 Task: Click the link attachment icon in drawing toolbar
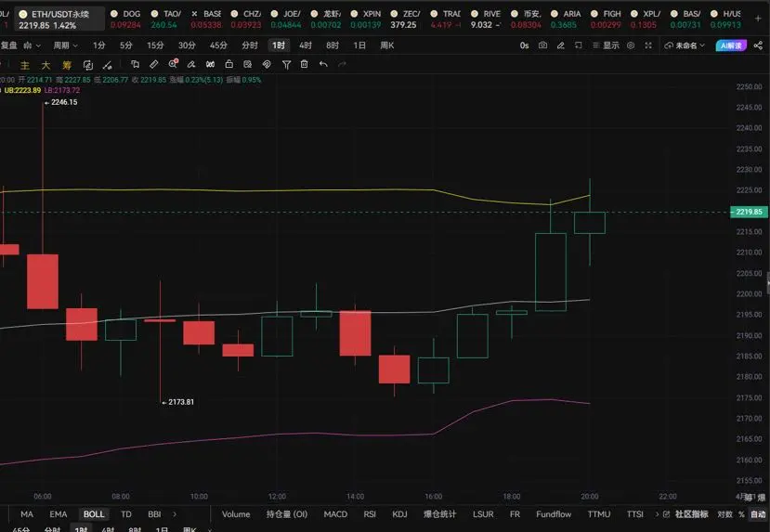pyautogui.click(x=267, y=64)
